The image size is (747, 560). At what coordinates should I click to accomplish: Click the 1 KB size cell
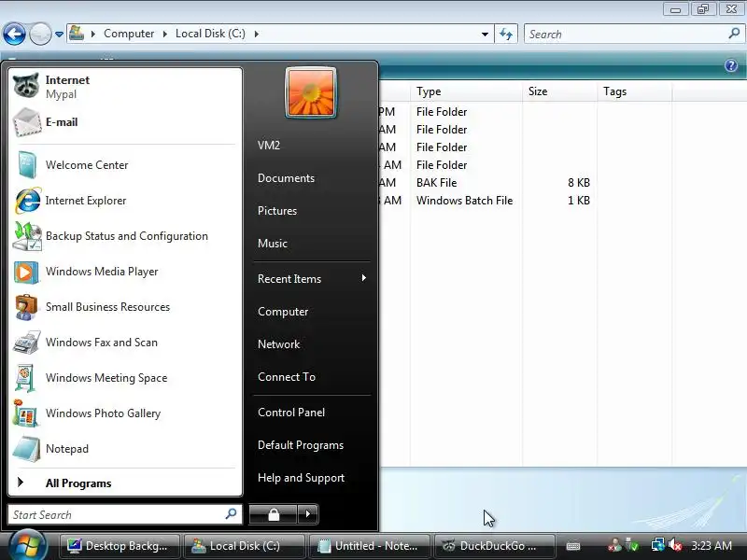[x=578, y=201]
